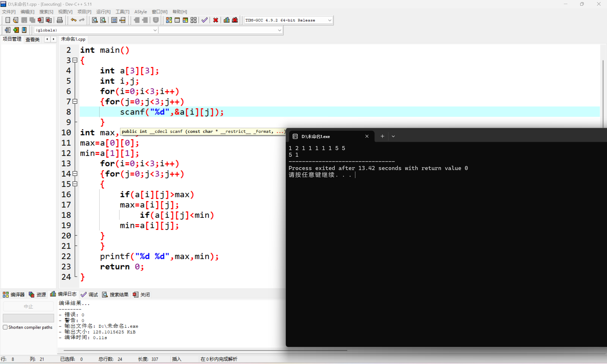
Task: Click the purple checkmark syntax check icon
Action: [x=204, y=20]
